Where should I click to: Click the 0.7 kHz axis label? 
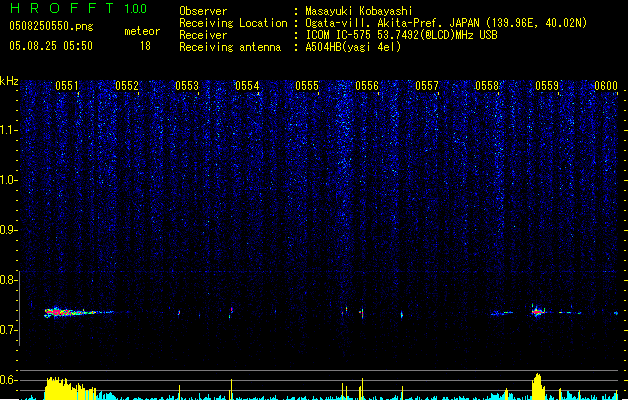pyautogui.click(x=9, y=330)
